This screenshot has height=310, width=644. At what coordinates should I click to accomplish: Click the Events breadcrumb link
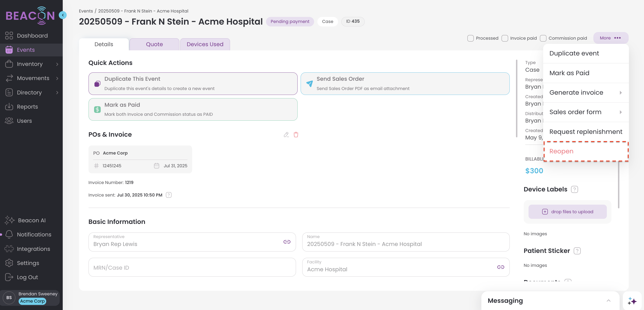pyautogui.click(x=86, y=11)
